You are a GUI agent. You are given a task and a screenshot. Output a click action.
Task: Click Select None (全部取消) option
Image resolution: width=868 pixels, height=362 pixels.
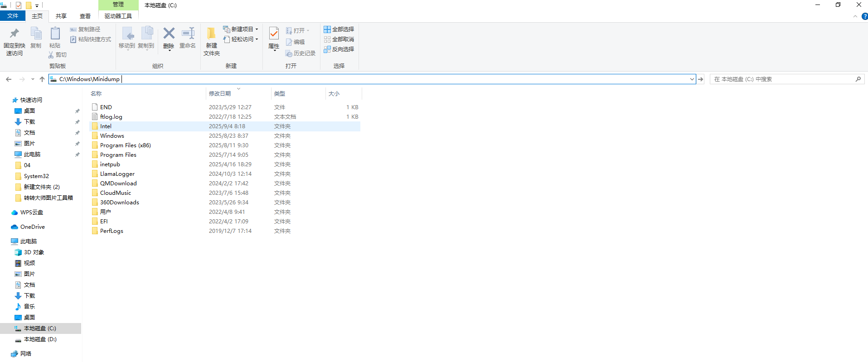pos(339,39)
